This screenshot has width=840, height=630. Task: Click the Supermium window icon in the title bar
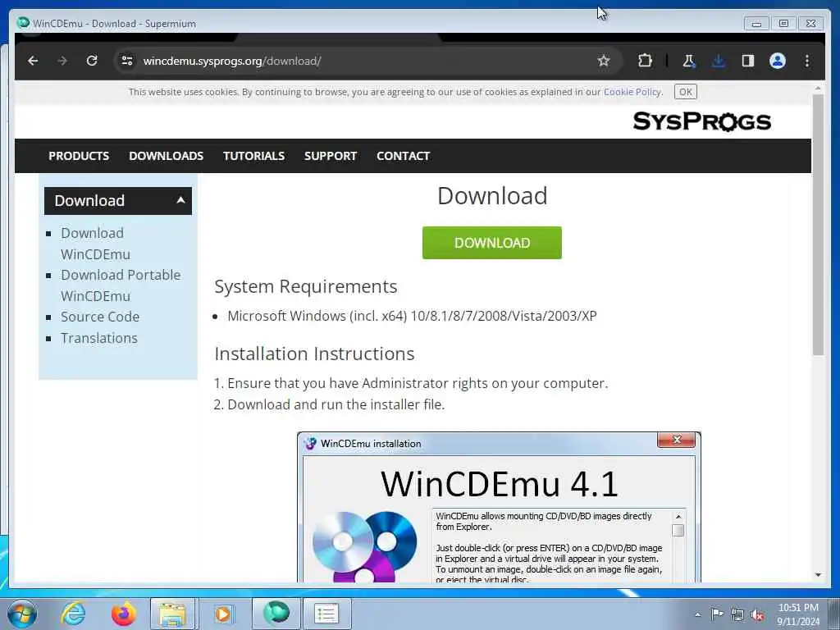pos(23,23)
